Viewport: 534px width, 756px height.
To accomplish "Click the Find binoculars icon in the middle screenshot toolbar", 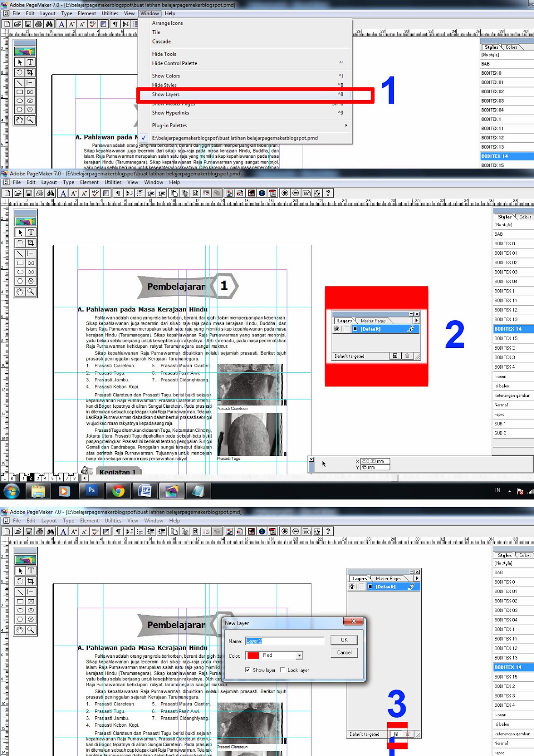I will (51, 193).
